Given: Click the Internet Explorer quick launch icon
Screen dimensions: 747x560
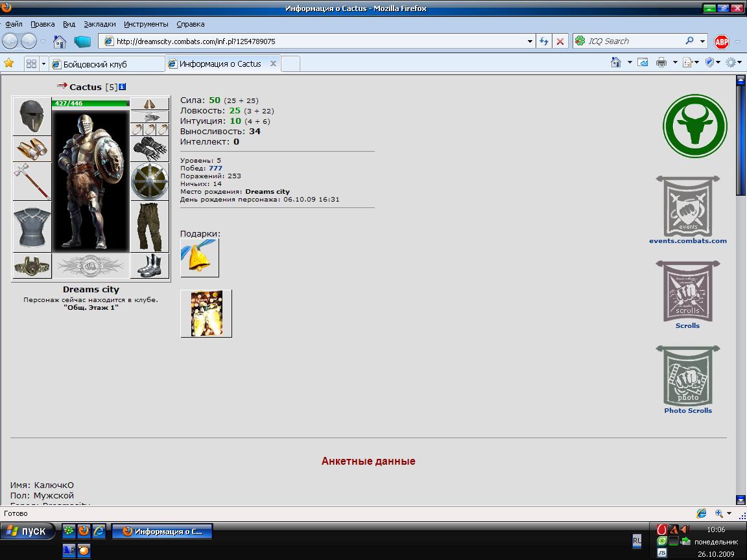Looking at the screenshot, I should tap(99, 531).
